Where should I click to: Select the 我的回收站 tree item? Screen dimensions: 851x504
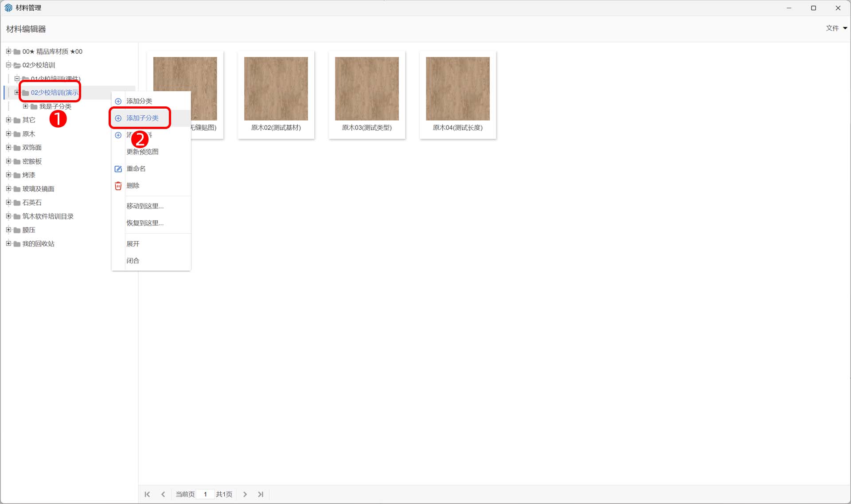[39, 244]
